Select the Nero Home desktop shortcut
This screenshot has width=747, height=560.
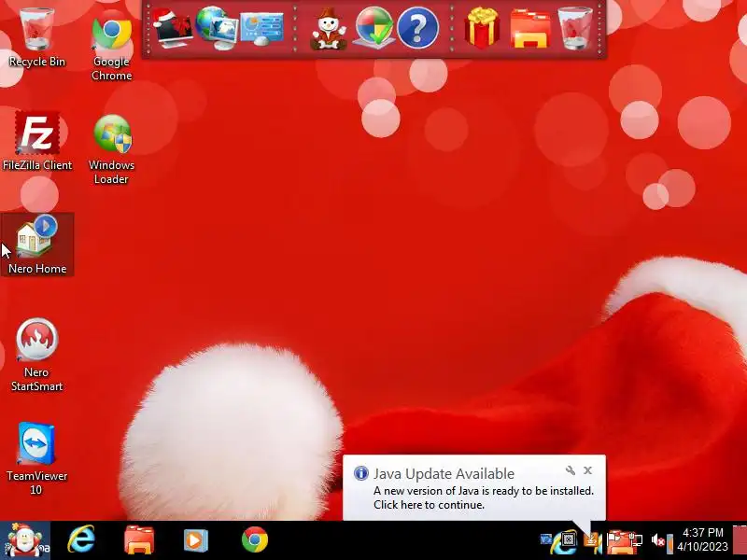pyautogui.click(x=37, y=244)
